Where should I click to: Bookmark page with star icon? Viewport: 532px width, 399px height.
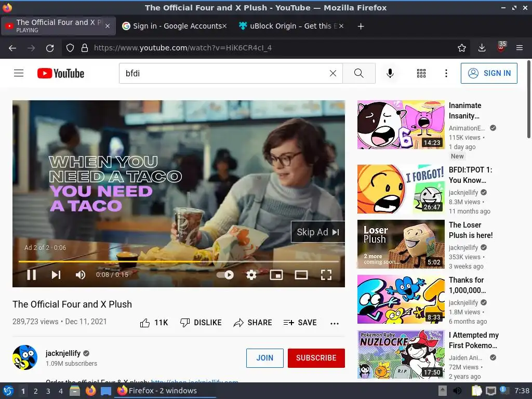[462, 48]
